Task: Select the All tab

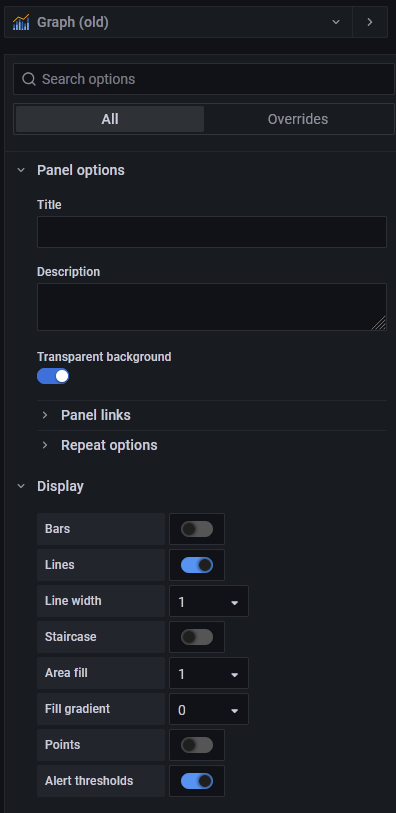Action: pos(110,119)
